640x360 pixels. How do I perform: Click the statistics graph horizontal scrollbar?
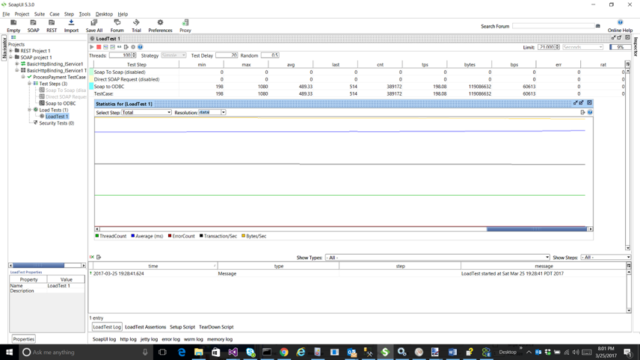(x=344, y=229)
